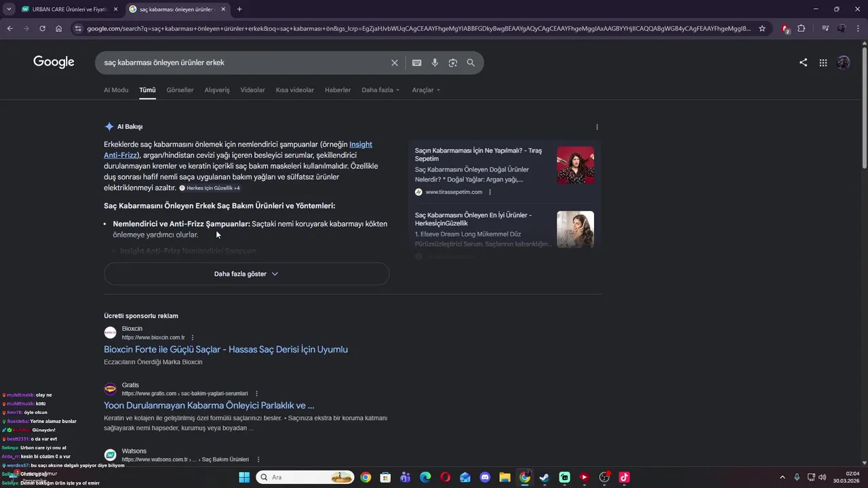Screen dimensions: 868x488
Task: Open the taskbar date and time
Action: click(x=848, y=477)
